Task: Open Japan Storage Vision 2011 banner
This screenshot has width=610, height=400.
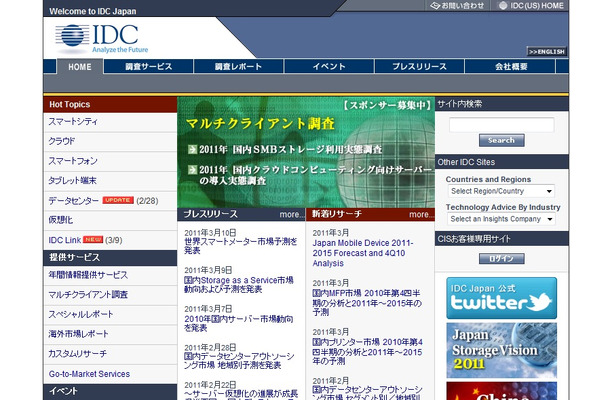Action: 501,350
